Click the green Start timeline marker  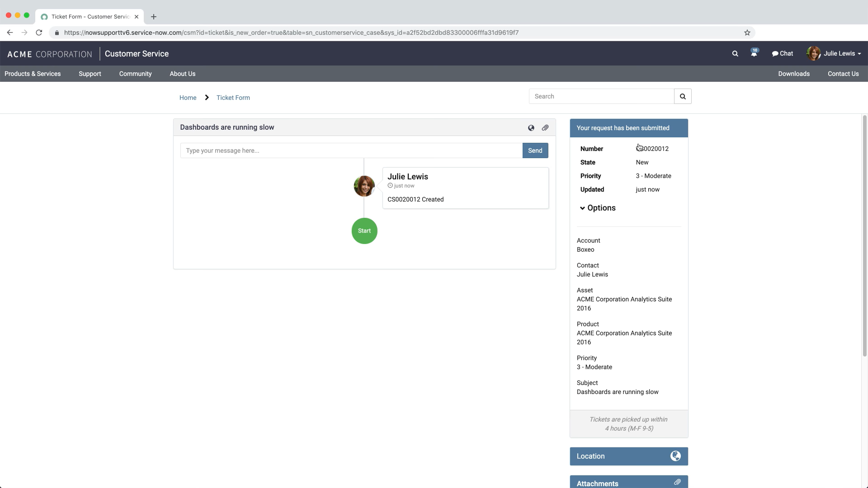[x=364, y=231]
